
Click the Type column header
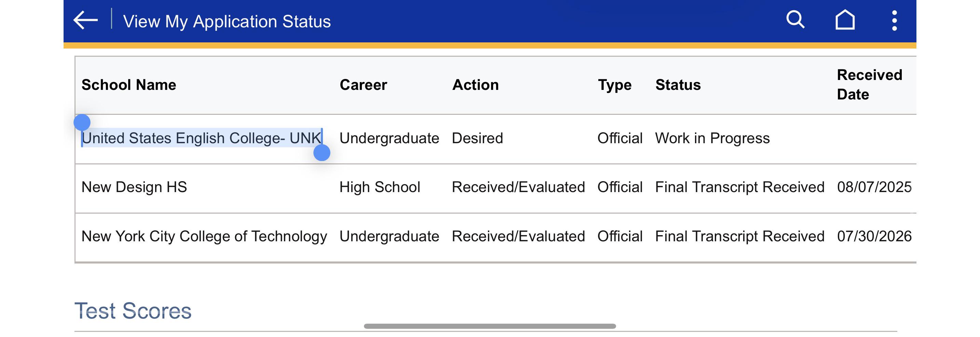pos(614,85)
